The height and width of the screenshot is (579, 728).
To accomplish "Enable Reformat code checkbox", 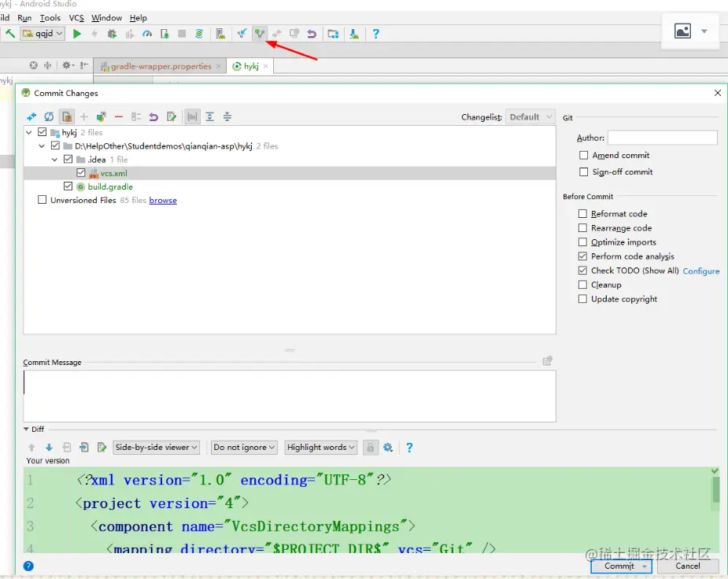I will [582, 214].
